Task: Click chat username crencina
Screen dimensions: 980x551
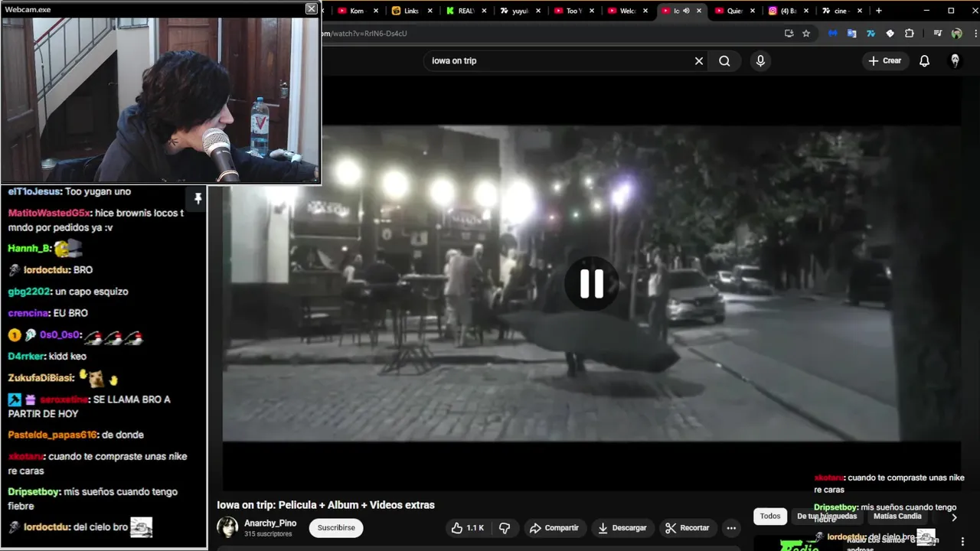Action: (28, 313)
